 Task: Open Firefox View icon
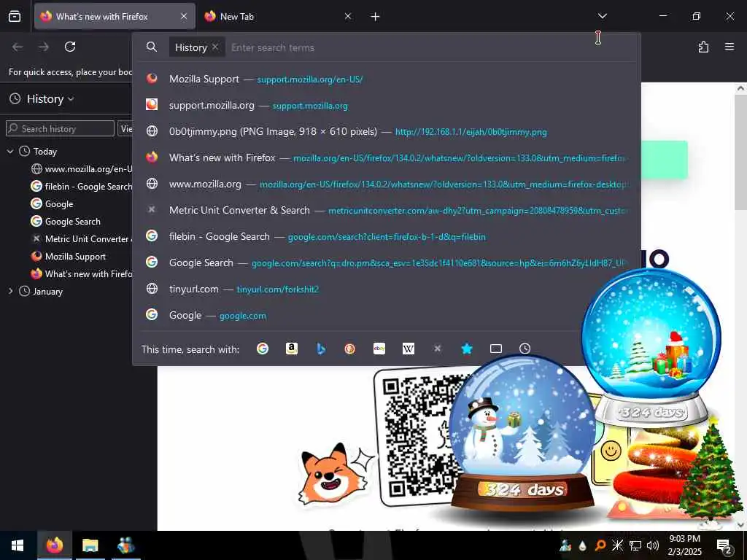15,16
